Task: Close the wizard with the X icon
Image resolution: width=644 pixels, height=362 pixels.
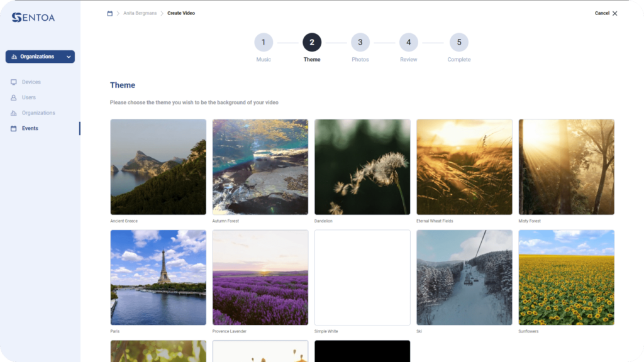Action: (x=615, y=14)
